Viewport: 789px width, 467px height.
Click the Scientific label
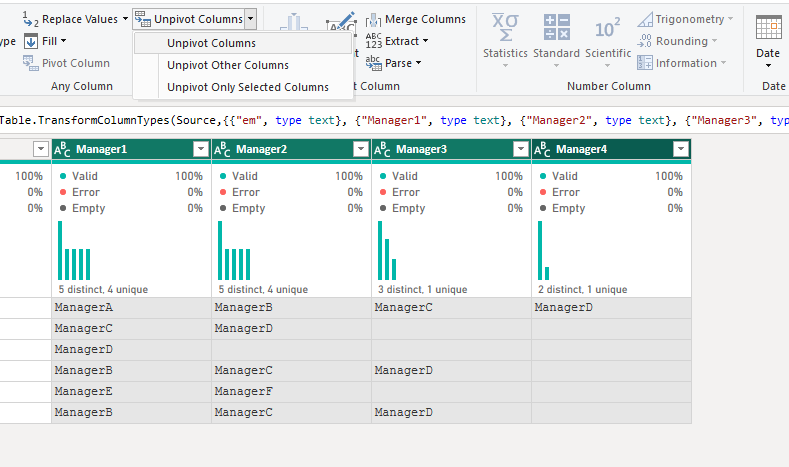point(608,53)
